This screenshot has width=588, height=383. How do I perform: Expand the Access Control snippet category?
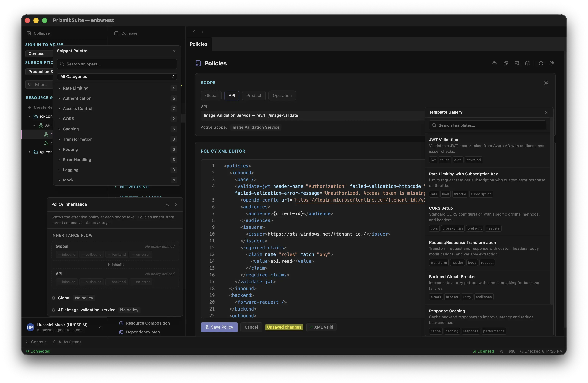tap(117, 109)
